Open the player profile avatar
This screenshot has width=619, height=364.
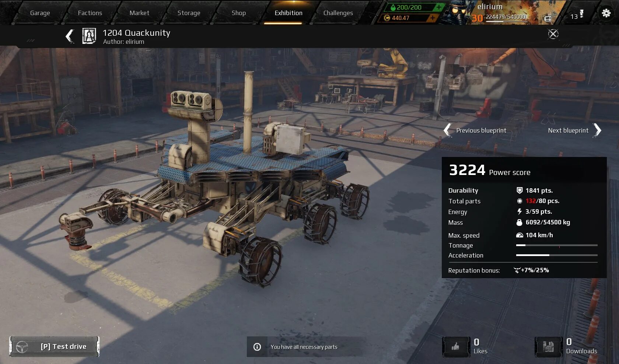coord(458,13)
